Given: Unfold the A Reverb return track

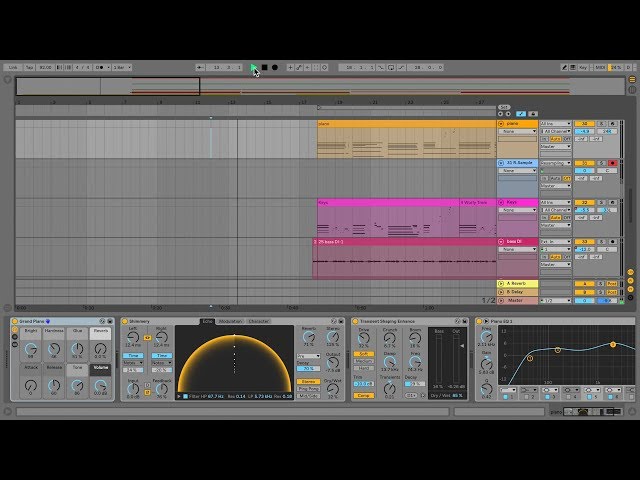Looking at the screenshot, I should [x=501, y=283].
